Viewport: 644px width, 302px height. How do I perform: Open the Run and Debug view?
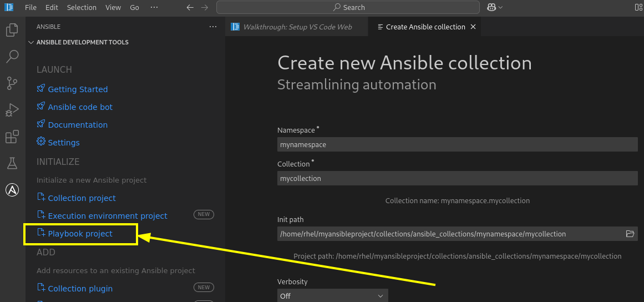(12, 110)
